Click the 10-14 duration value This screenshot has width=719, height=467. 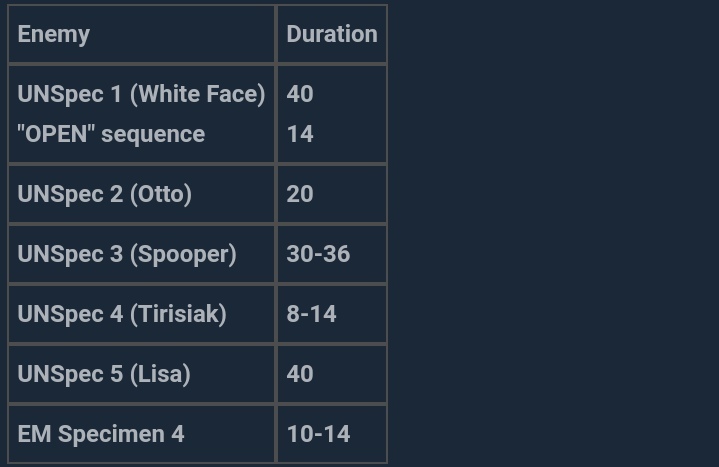pyautogui.click(x=318, y=434)
